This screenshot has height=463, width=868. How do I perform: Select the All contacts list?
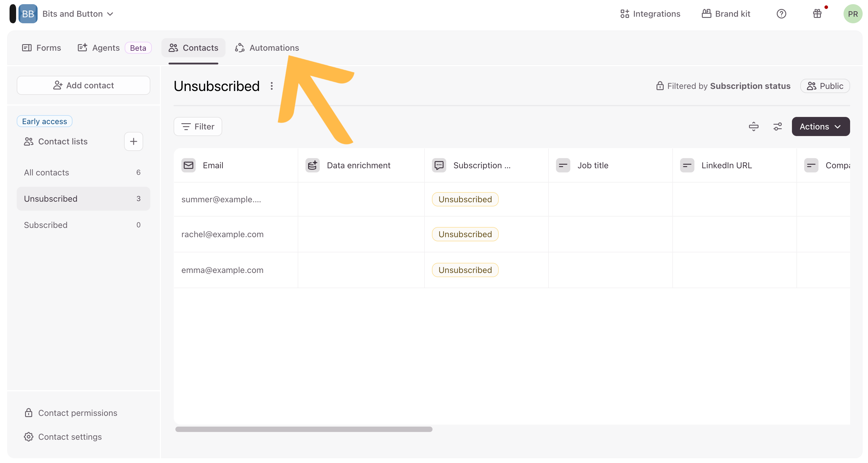pos(47,172)
